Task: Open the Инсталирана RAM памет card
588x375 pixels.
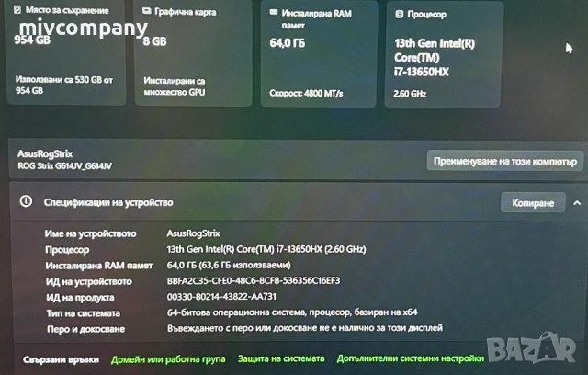Action: click(319, 54)
